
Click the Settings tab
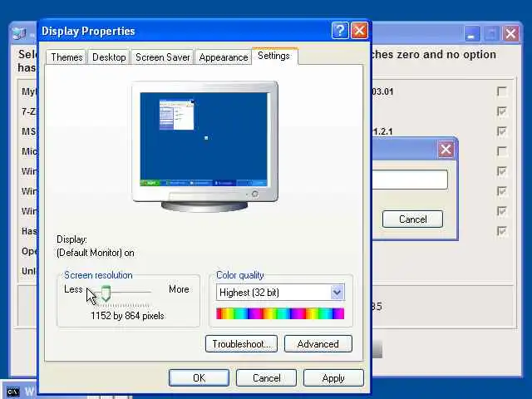[274, 56]
